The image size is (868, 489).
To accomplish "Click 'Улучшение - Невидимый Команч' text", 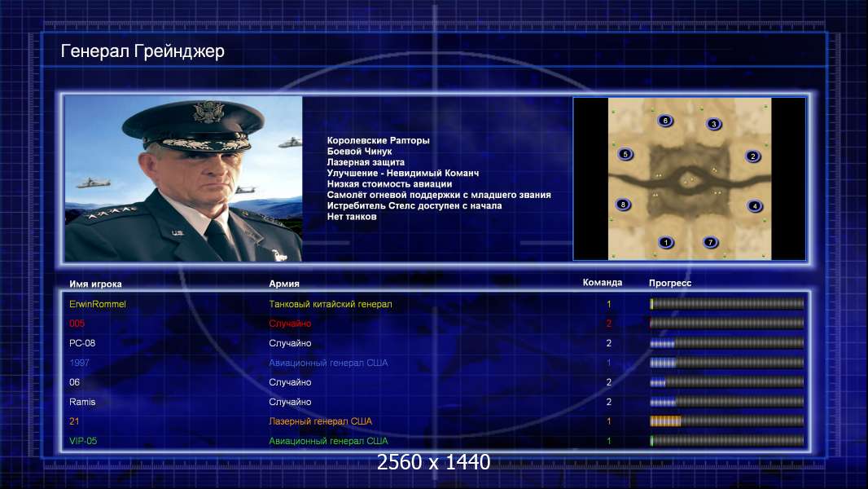I will point(403,173).
